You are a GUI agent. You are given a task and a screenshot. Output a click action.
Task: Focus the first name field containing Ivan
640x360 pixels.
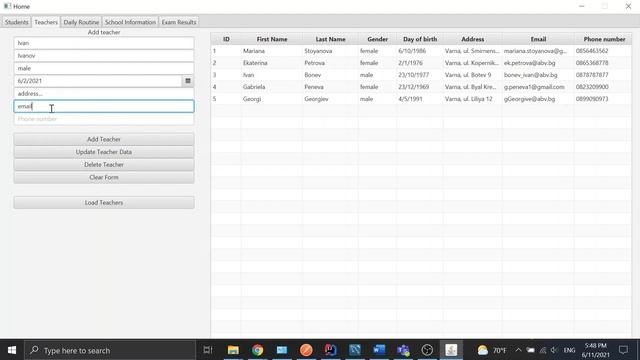104,43
